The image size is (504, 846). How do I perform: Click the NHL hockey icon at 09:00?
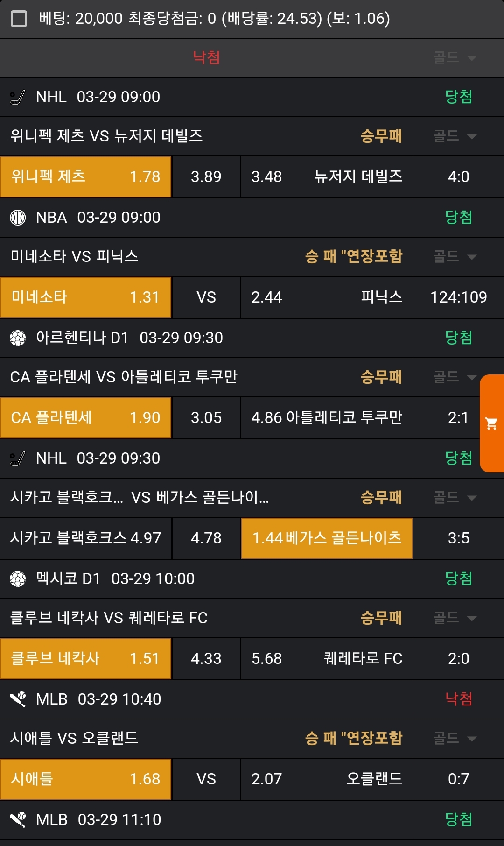[18, 97]
